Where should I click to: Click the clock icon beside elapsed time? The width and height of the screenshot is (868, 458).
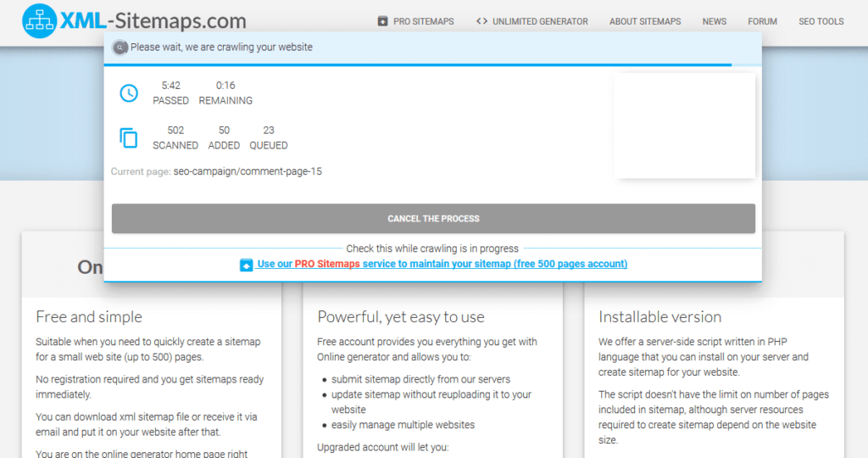[x=129, y=93]
